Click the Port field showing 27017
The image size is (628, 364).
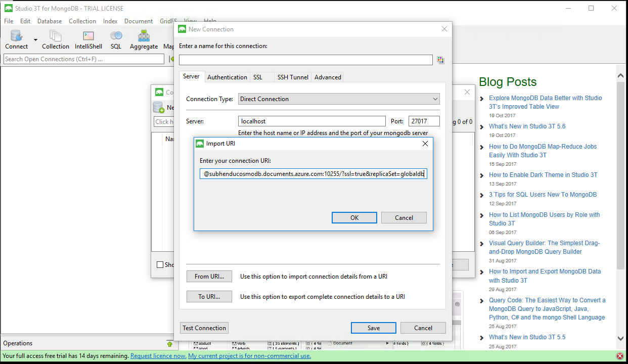click(424, 121)
